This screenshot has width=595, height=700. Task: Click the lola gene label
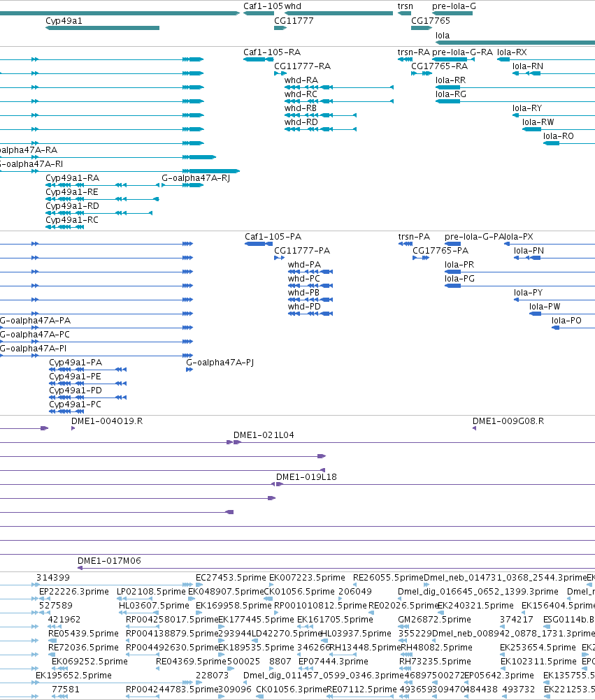443,36
